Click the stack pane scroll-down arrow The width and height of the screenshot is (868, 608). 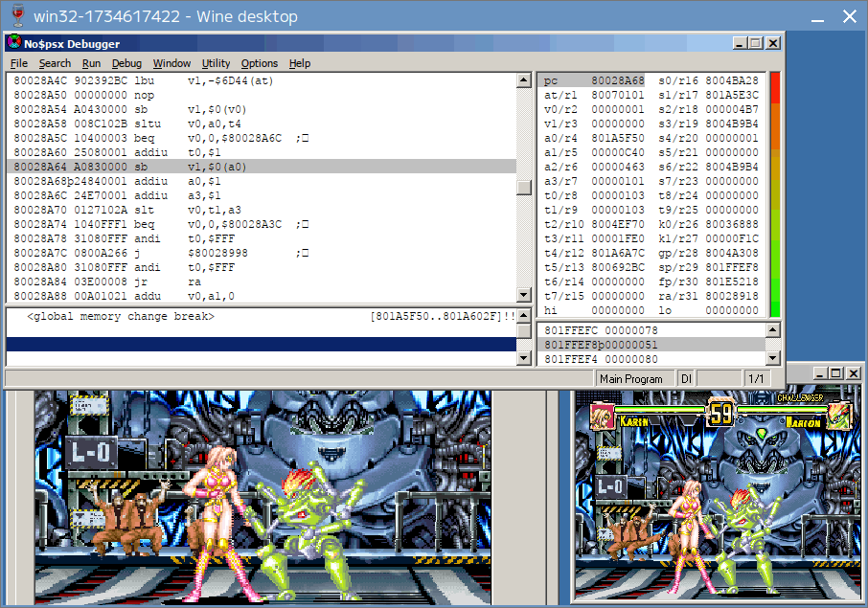773,358
